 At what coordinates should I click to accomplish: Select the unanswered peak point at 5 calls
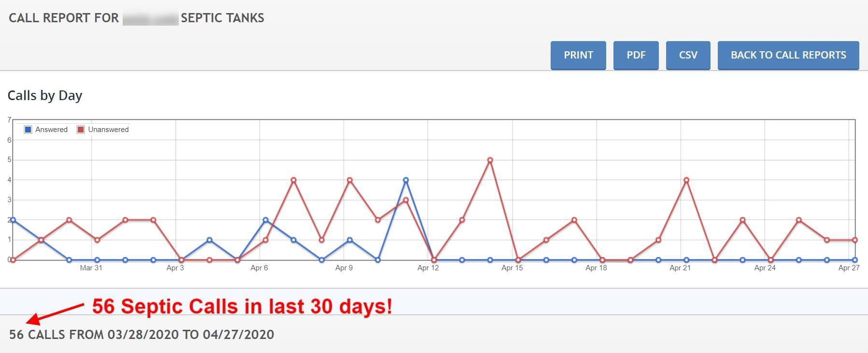pyautogui.click(x=490, y=160)
